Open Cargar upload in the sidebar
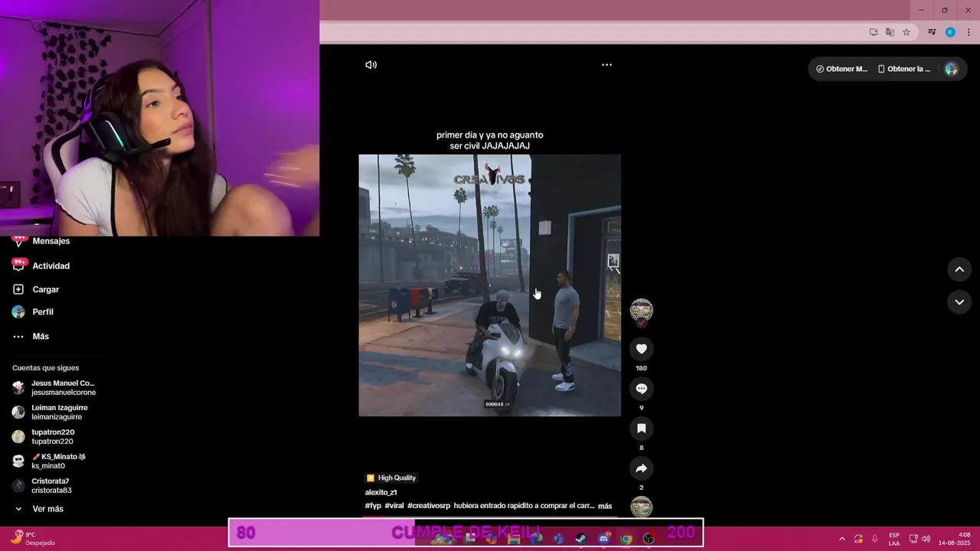This screenshot has width=980, height=551. 45,289
